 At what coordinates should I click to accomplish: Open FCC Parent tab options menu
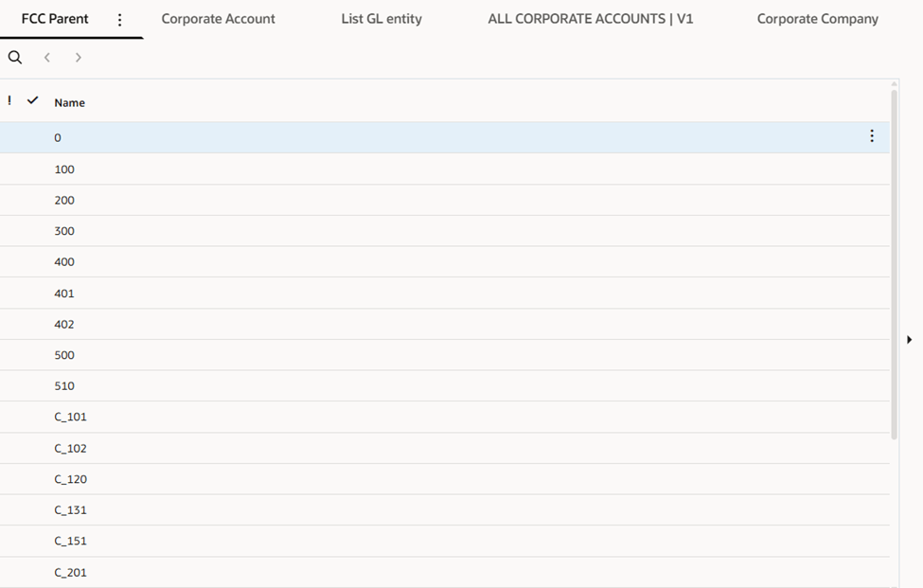click(119, 20)
